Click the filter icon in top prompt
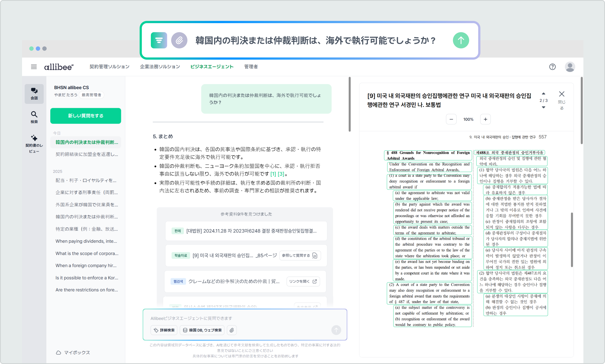The image size is (605, 364). [x=159, y=40]
